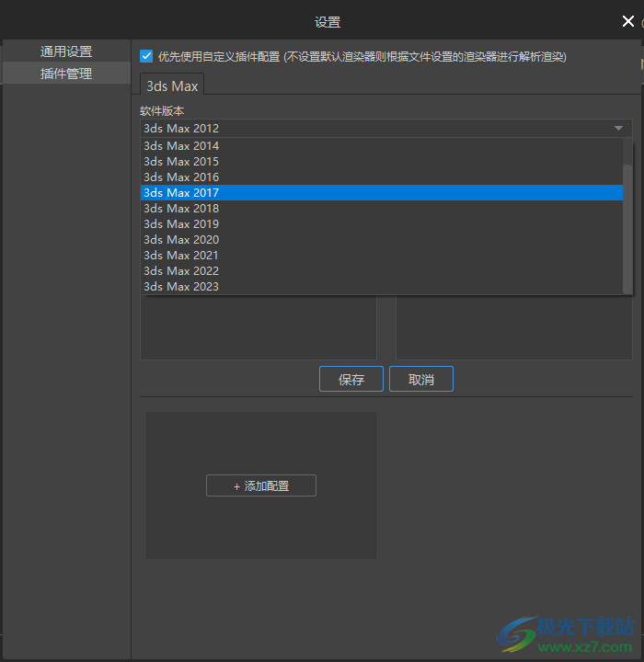This screenshot has width=644, height=662.
Task: Select highlighted 3ds Max 2017 entry
Action: tap(382, 192)
